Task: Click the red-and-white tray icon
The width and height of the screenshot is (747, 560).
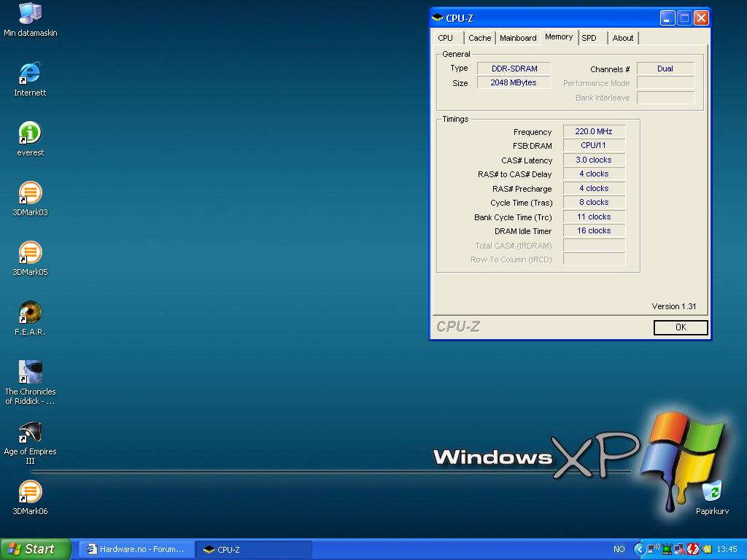Action: pos(693,549)
